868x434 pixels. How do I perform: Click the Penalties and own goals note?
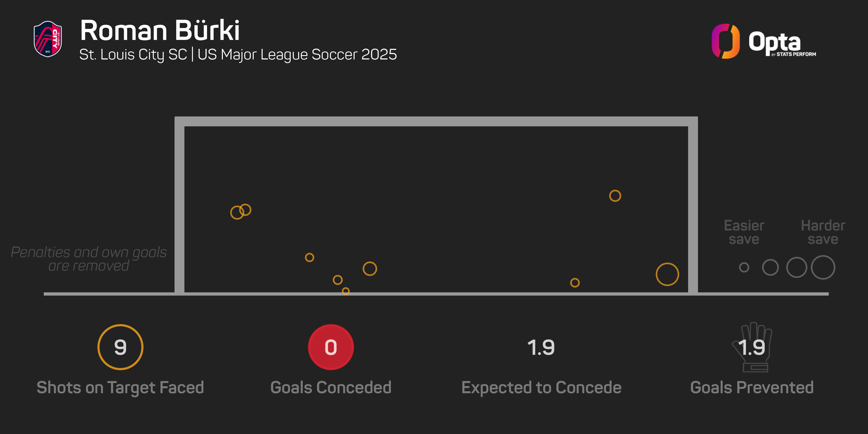89,259
